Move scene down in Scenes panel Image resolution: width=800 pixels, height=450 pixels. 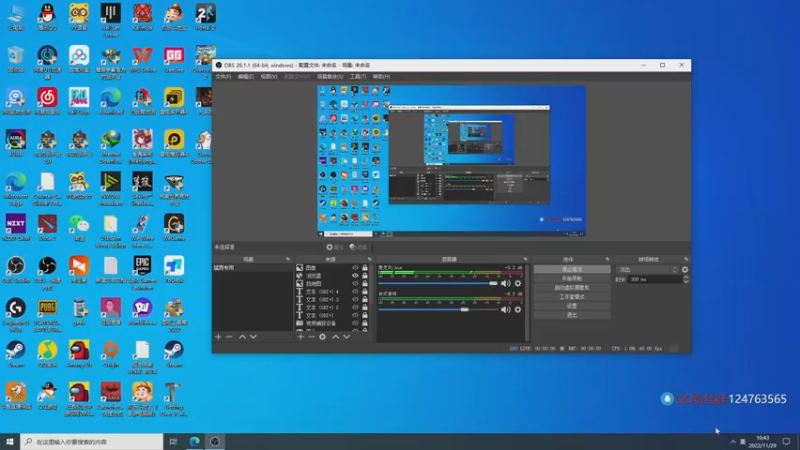[x=253, y=337]
